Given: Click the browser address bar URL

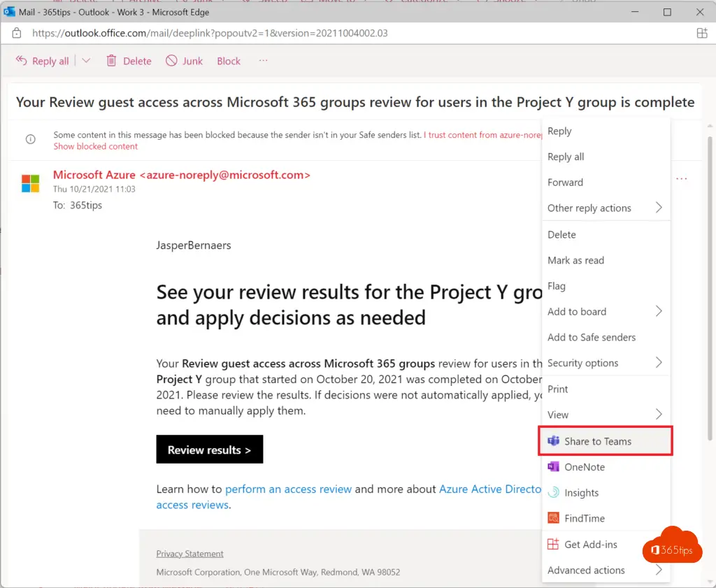Looking at the screenshot, I should (210, 33).
